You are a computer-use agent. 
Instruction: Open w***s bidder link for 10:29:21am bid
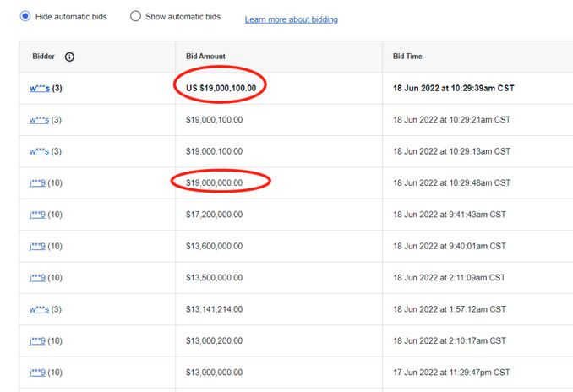(39, 120)
